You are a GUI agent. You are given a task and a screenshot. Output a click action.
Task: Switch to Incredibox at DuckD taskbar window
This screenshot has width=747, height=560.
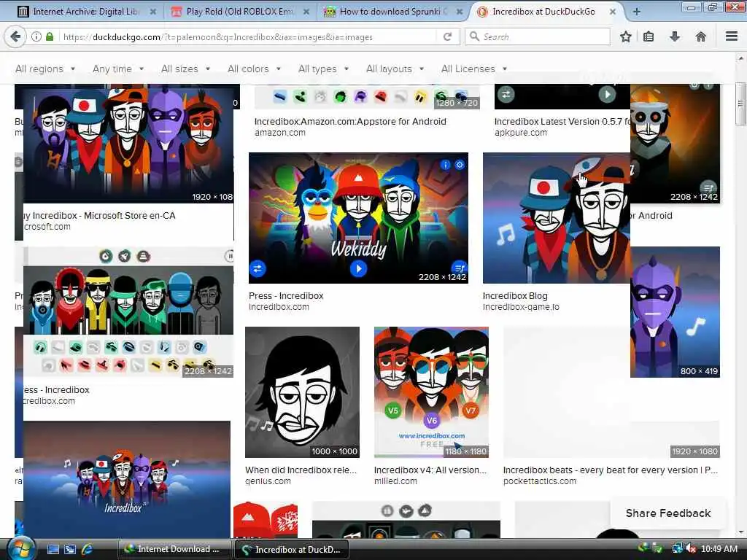coord(292,550)
